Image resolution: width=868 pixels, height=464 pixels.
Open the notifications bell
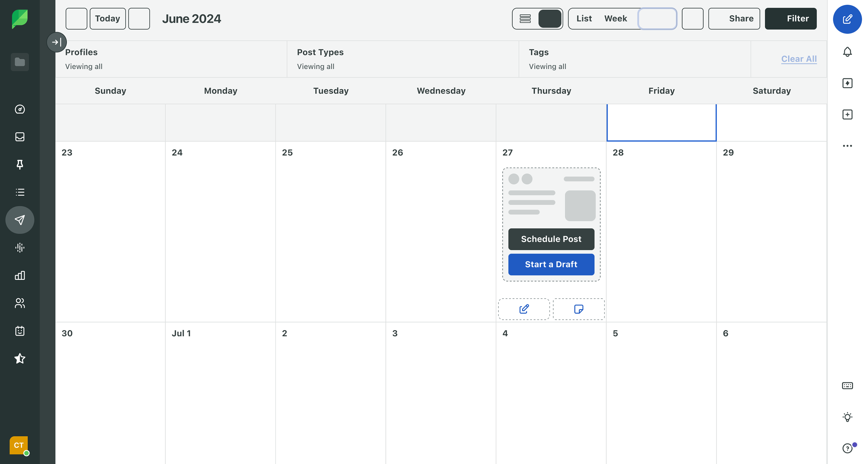tap(847, 52)
